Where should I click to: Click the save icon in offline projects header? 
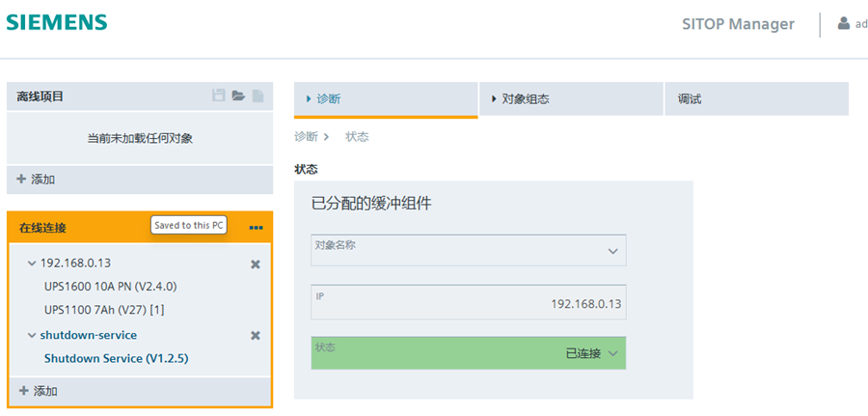(x=219, y=97)
